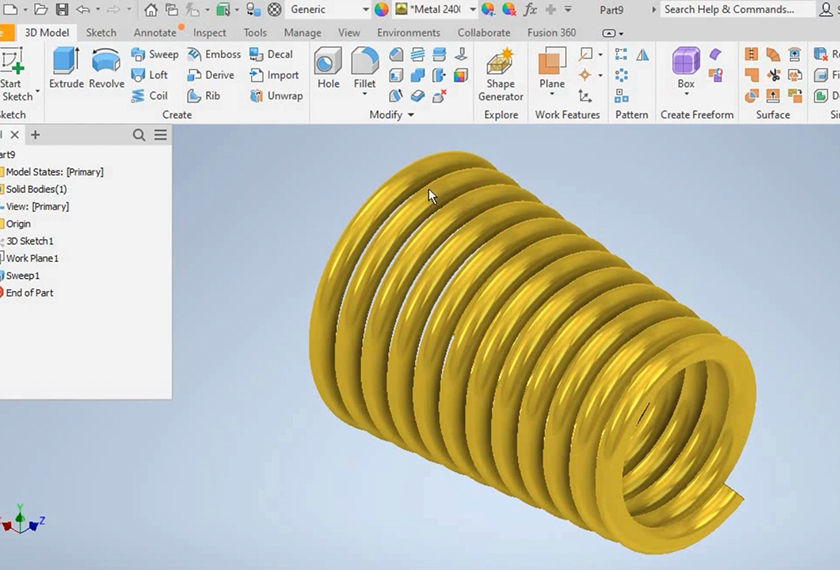Select Sweep1 in the model browser
840x570 pixels.
tap(22, 276)
